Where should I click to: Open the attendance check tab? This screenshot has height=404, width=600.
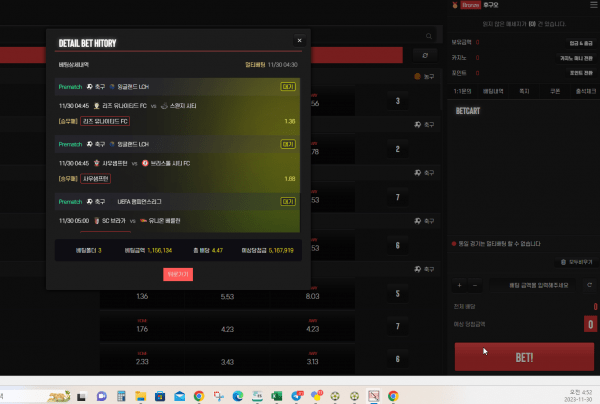click(585, 91)
